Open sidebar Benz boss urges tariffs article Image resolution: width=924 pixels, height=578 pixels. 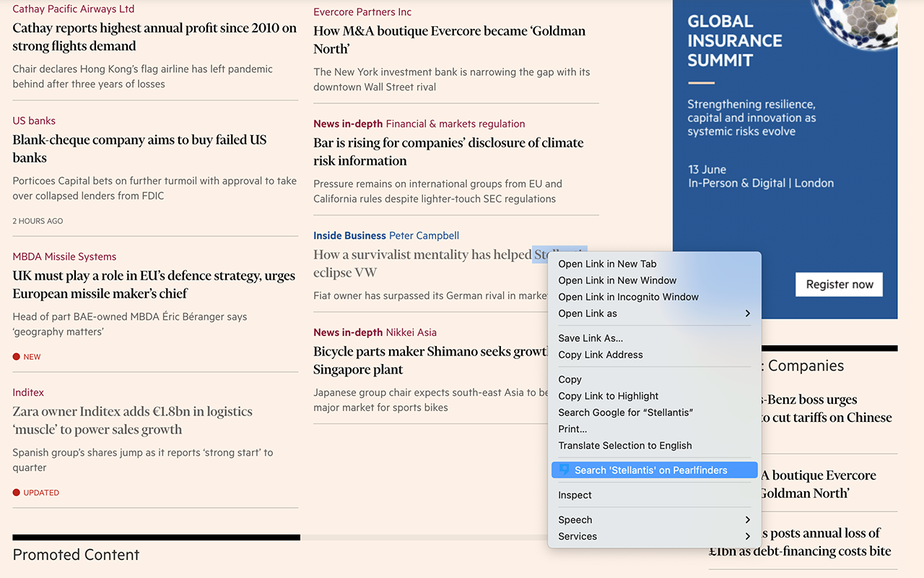click(827, 408)
